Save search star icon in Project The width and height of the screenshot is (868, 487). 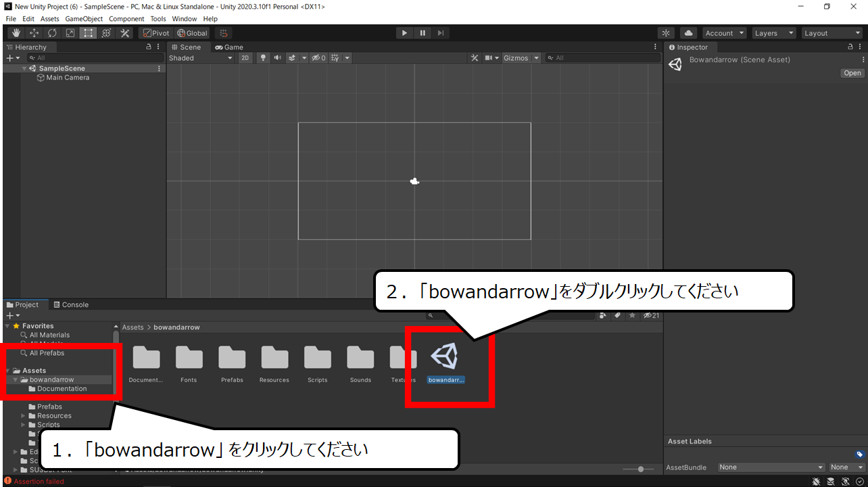[633, 316]
